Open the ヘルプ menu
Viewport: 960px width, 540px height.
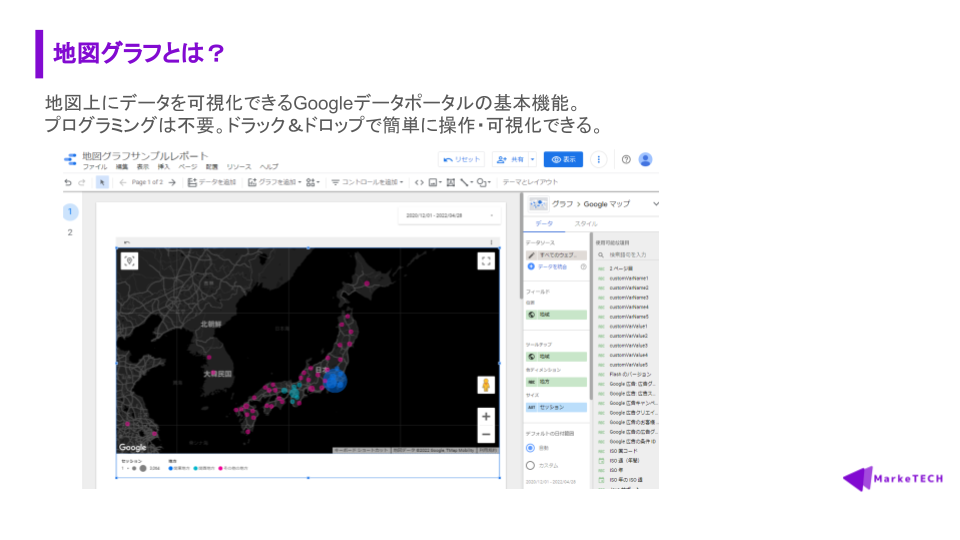pos(269,167)
